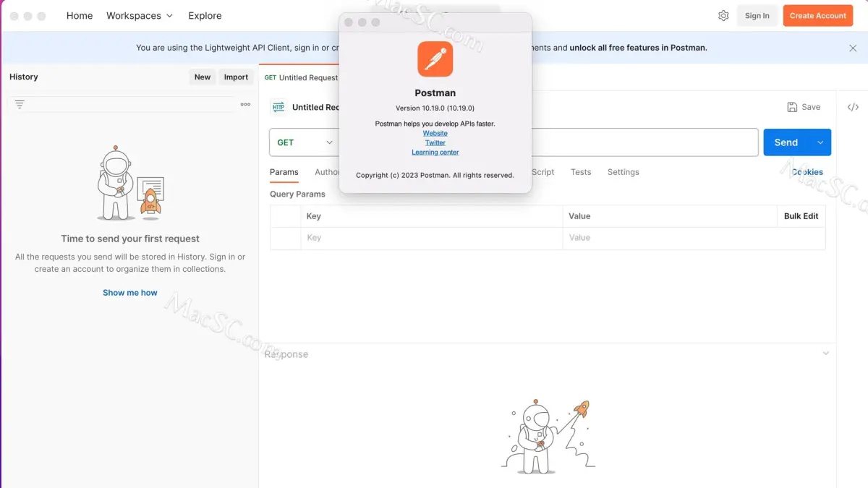Close the About Postman dialog
Image resolution: width=868 pixels, height=488 pixels.
pos(349,22)
